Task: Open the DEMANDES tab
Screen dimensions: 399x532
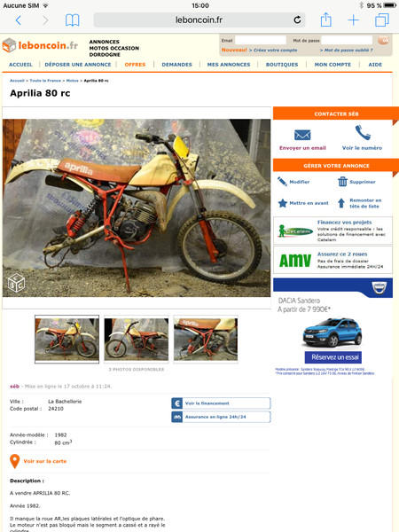Action: (176, 65)
